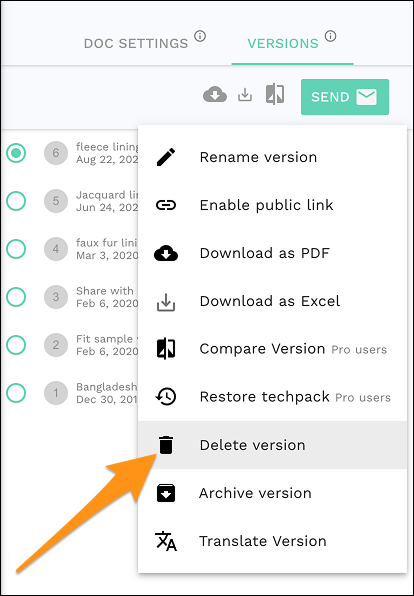
Task: Click the number 2 version badge
Action: click(56, 345)
